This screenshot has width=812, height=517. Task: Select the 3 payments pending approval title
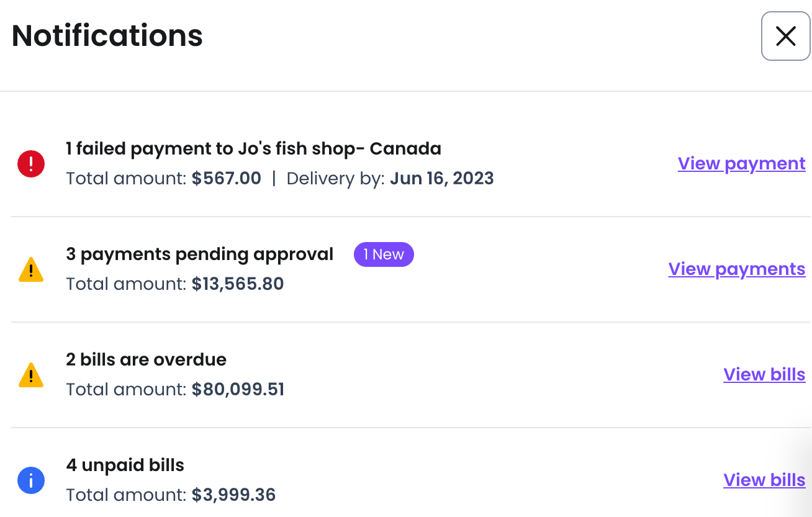pyautogui.click(x=199, y=254)
